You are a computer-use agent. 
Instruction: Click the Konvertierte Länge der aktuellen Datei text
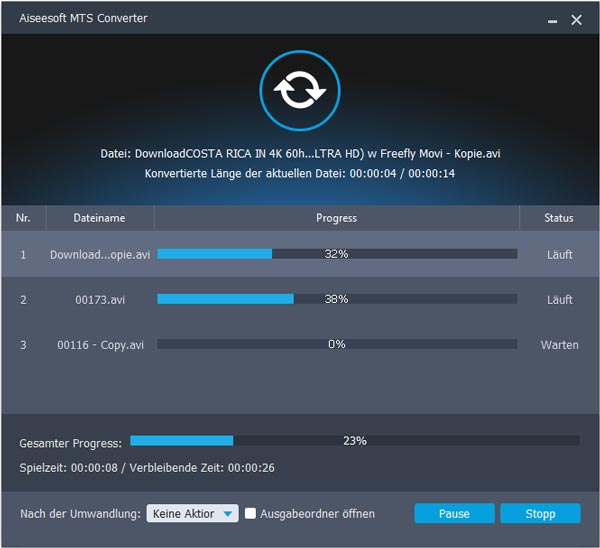[300, 173]
